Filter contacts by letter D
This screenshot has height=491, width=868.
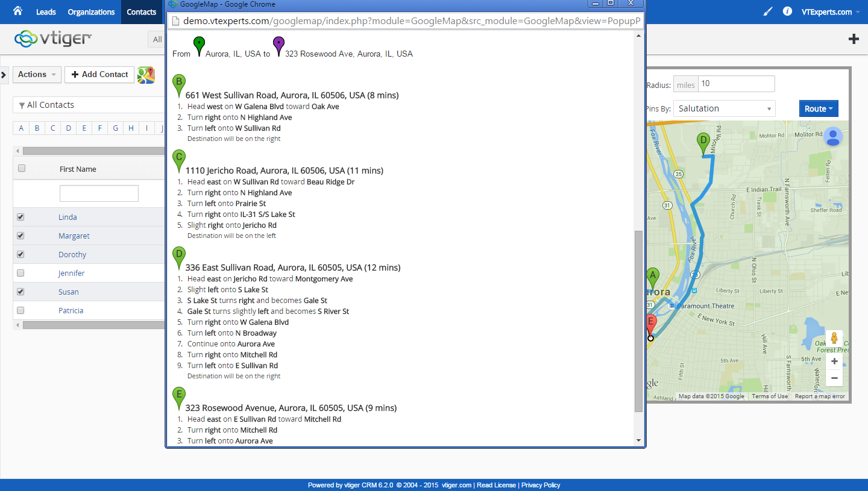pos(68,128)
